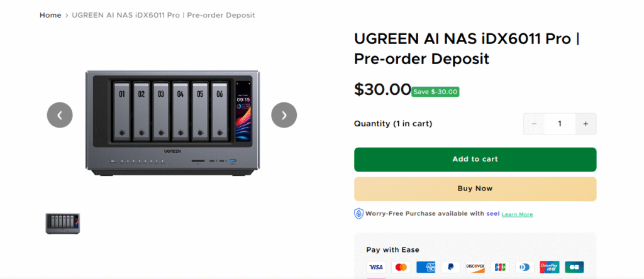Click the Mastercard payment icon
The height and width of the screenshot is (279, 644).
pos(401,267)
